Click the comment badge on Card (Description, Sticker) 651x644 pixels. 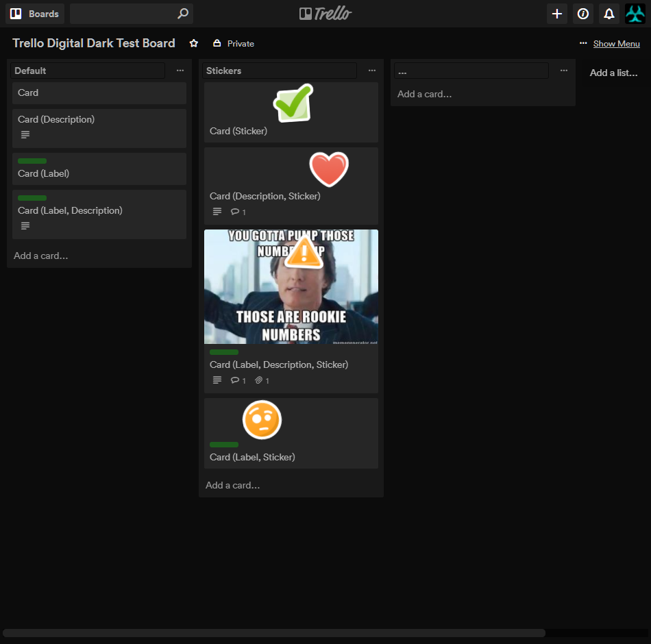238,211
